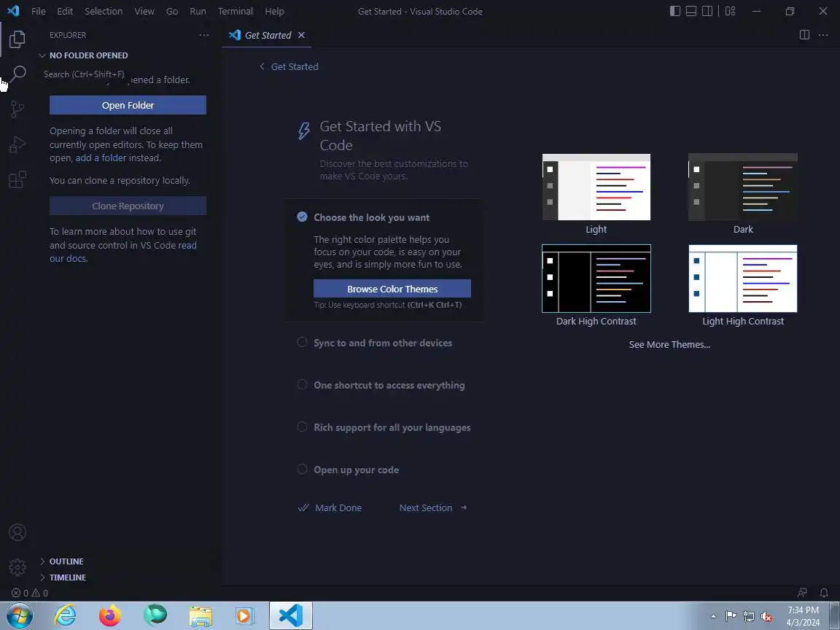Viewport: 840px width, 630px height.
Task: Open the Help menu
Action: (274, 11)
